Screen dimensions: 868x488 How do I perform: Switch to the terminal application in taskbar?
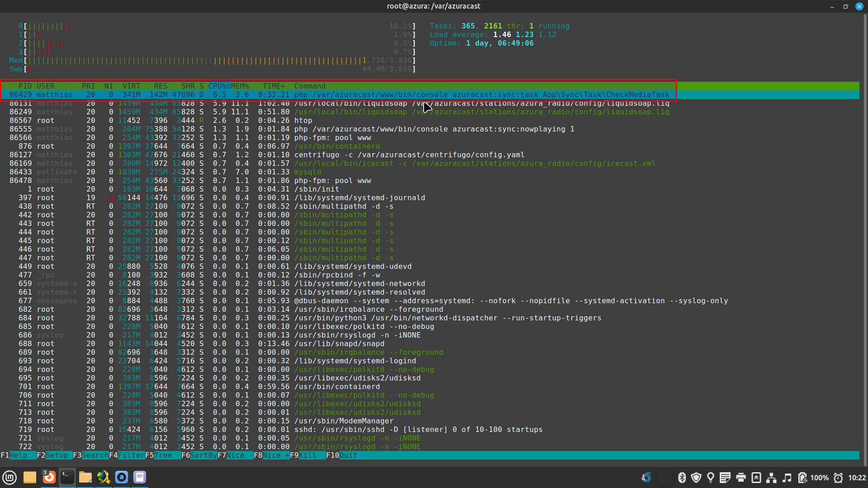pos(67,477)
